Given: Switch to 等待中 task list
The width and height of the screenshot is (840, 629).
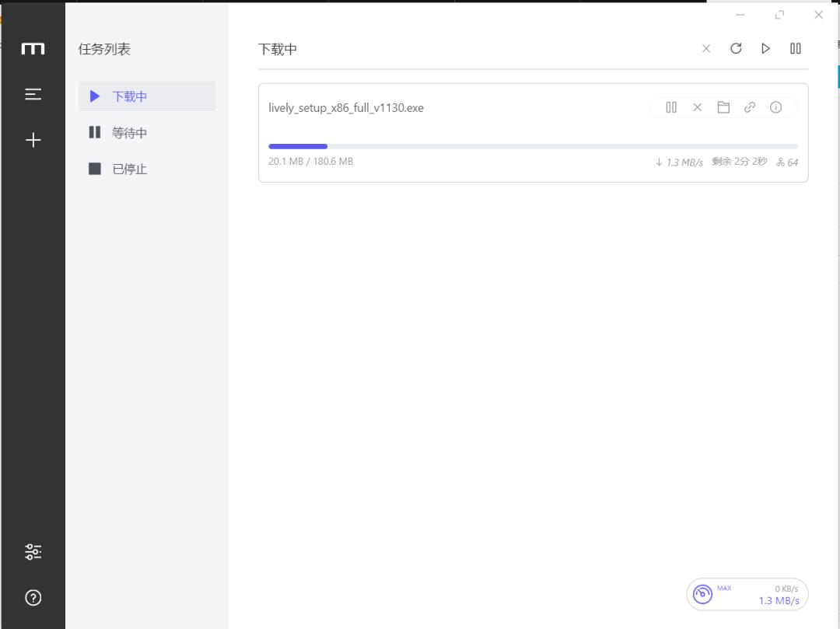Looking at the screenshot, I should pyautogui.click(x=147, y=133).
